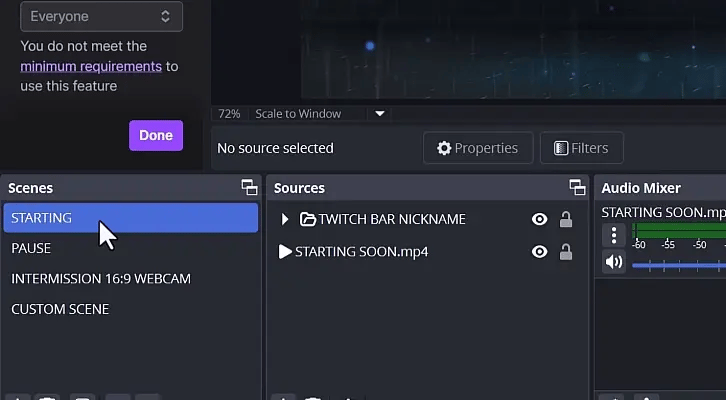
Task: Hide the TWITCH BAR NICKNAME group
Action: 540,220
